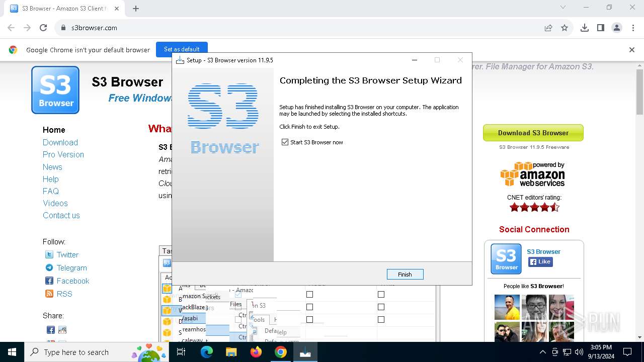Image resolution: width=644 pixels, height=362 pixels.
Task: Tick the first unchecked box in webpage table
Action: click(309, 294)
